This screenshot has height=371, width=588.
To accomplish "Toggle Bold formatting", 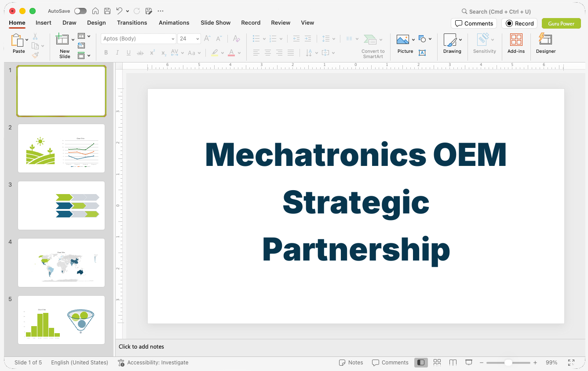I will coord(106,53).
